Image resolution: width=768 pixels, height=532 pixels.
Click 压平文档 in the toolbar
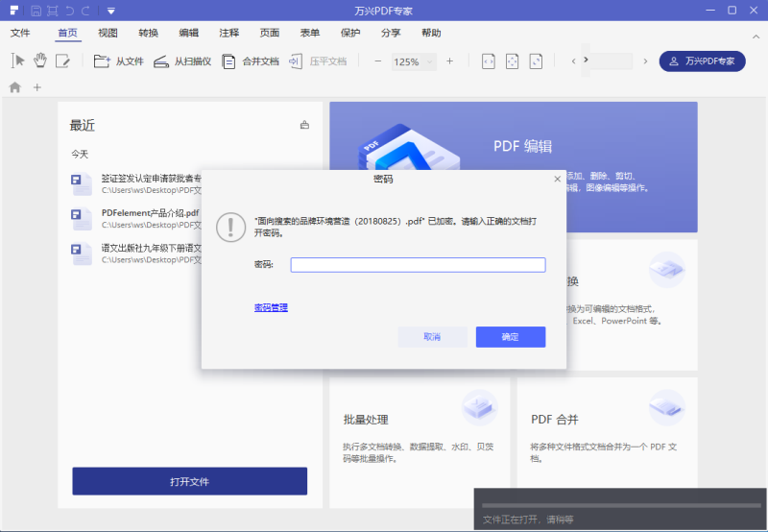point(318,61)
